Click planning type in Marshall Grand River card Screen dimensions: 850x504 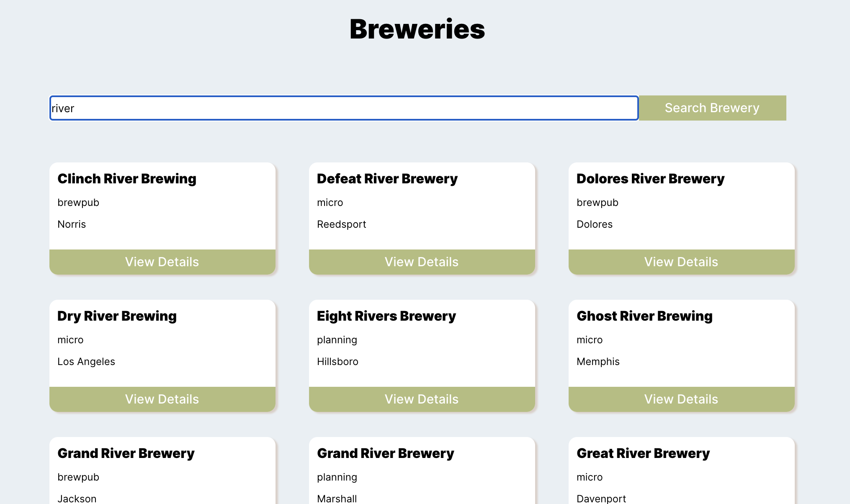(x=337, y=477)
